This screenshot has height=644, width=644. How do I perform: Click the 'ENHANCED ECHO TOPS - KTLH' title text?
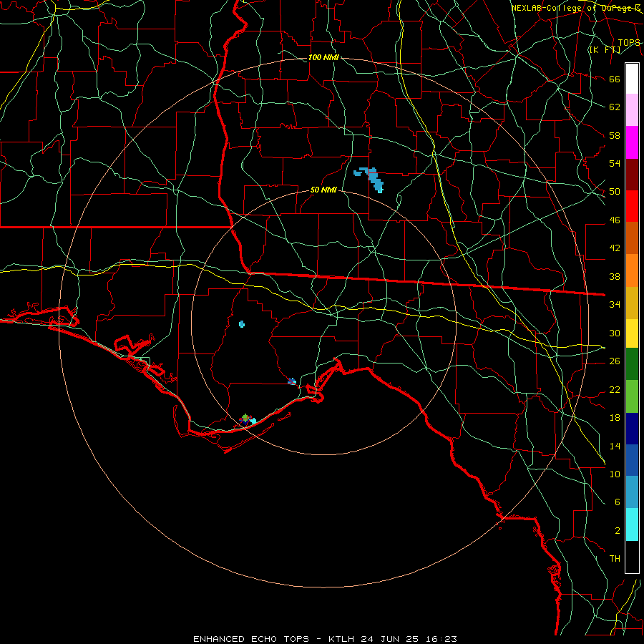click(273, 639)
